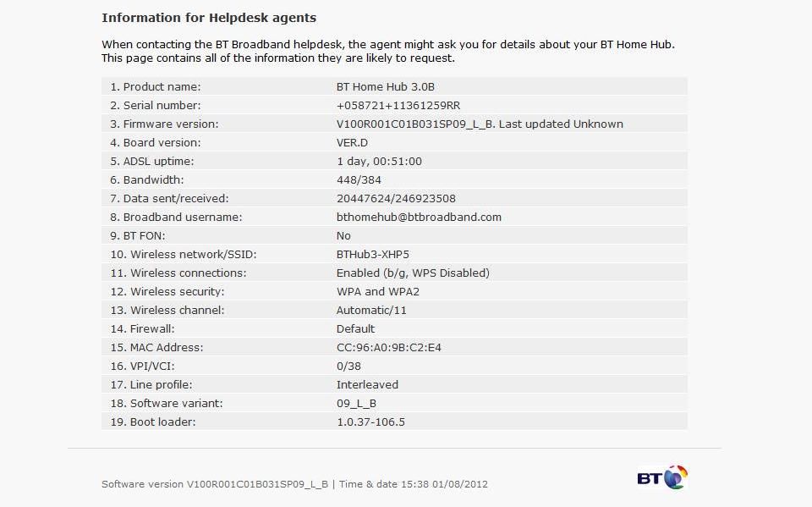
Task: Click the VPI/VCI 0/38 value
Action: pyautogui.click(x=348, y=366)
